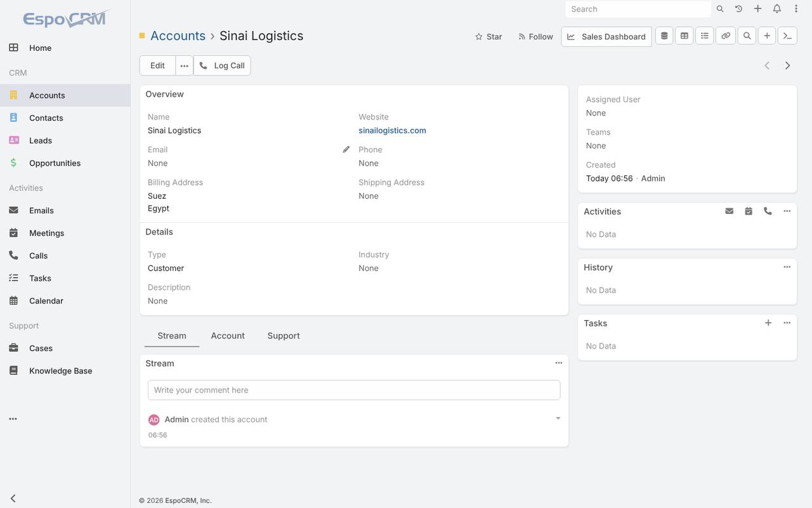Screen dimensions: 812x508
Task: Switch to the Support tab
Action: point(284,335)
